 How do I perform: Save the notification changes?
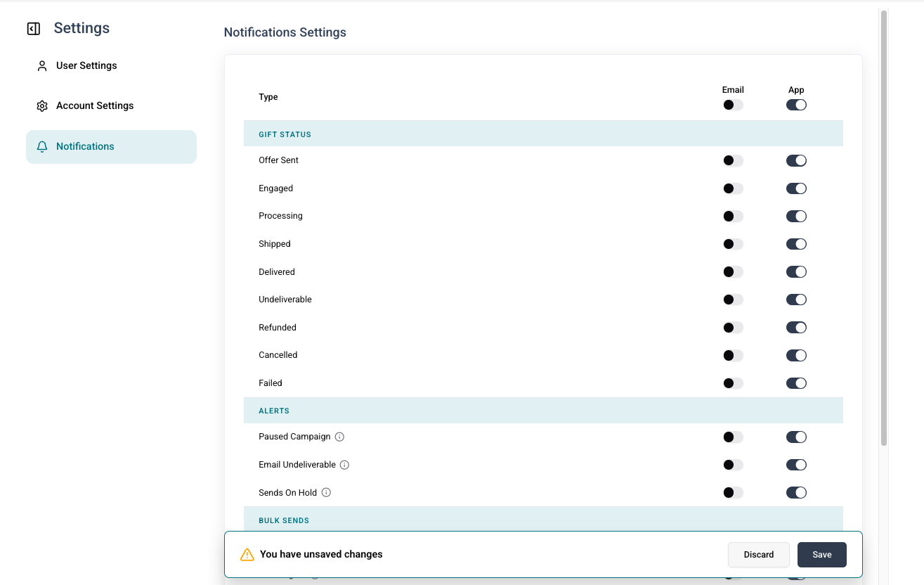tap(822, 555)
